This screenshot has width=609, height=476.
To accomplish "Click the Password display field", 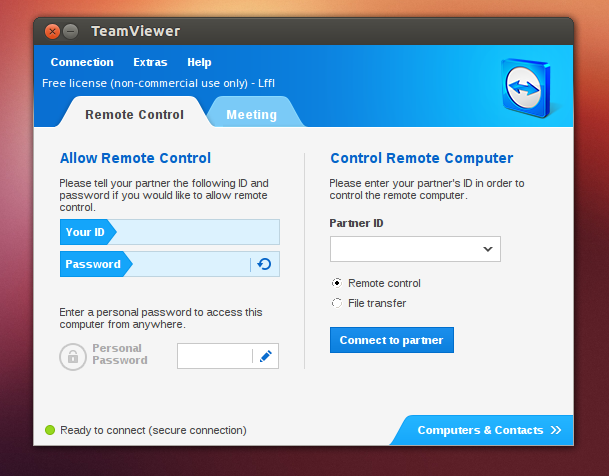I will click(x=170, y=264).
